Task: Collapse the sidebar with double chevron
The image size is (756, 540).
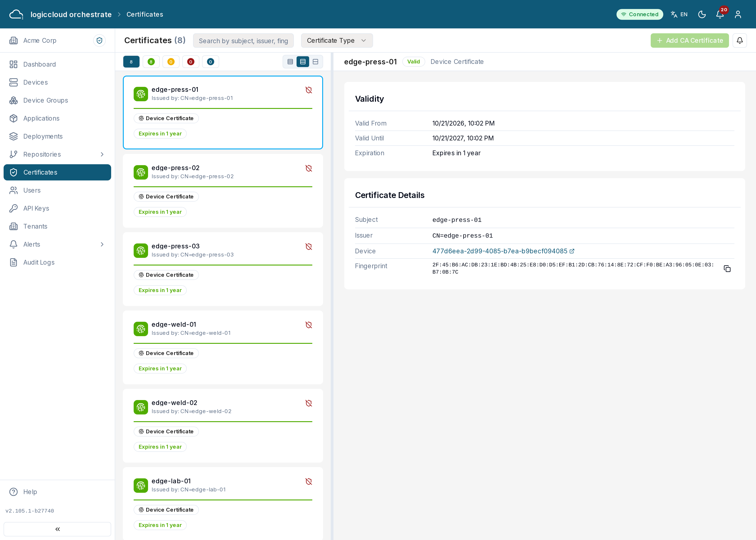Action: (x=58, y=529)
